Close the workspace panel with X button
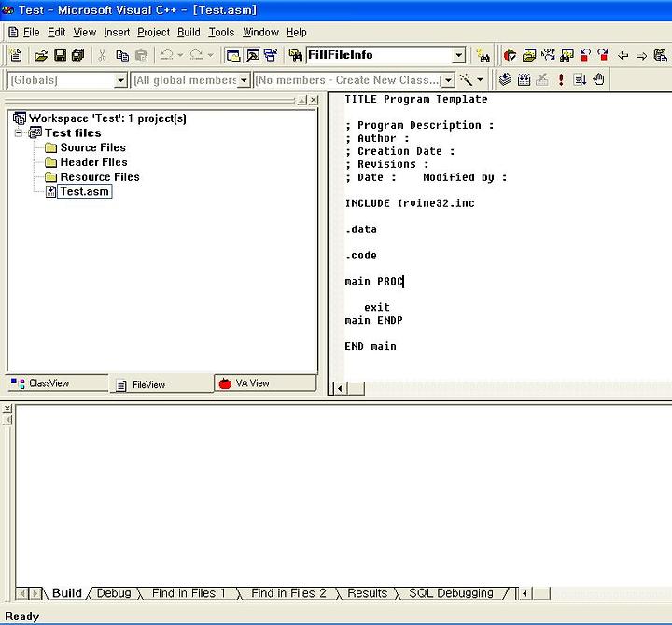 pyautogui.click(x=314, y=100)
